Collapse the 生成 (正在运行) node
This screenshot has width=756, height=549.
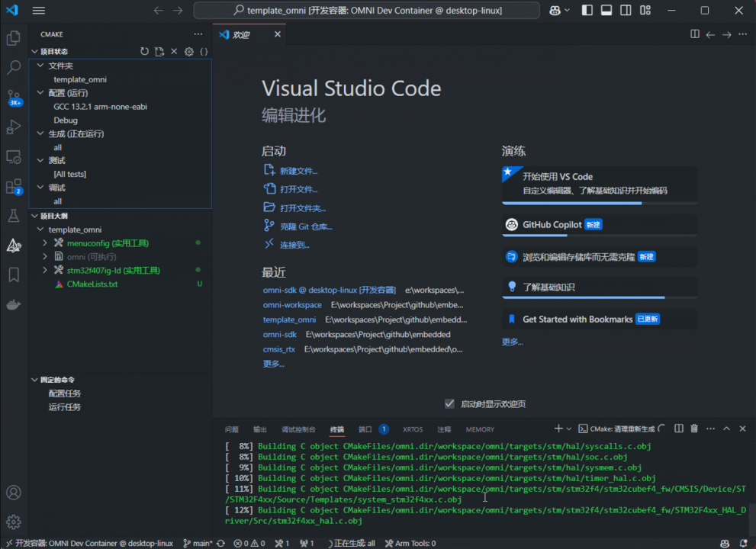[40, 133]
